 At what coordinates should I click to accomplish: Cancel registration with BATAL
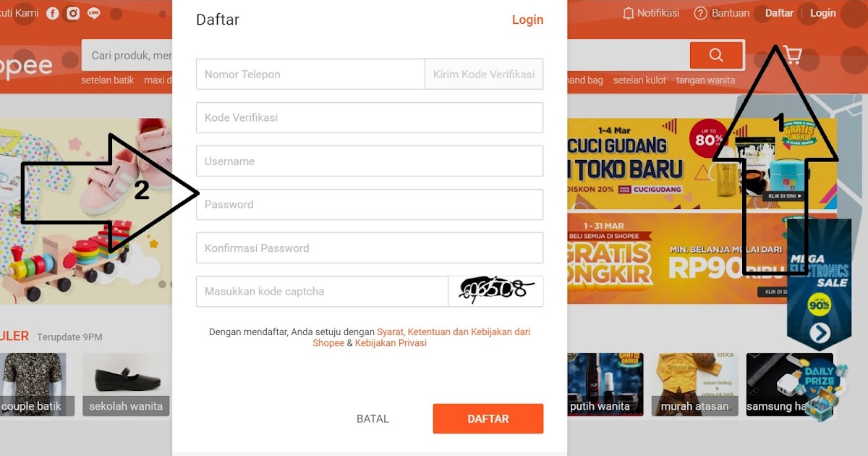click(x=373, y=418)
